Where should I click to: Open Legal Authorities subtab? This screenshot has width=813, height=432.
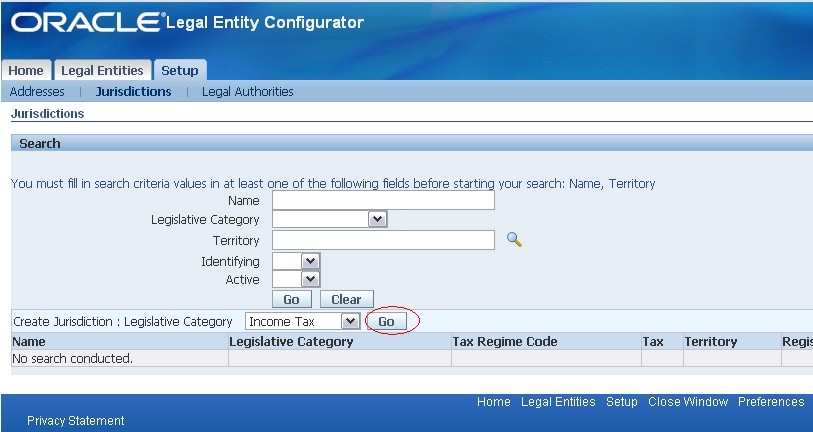click(247, 92)
